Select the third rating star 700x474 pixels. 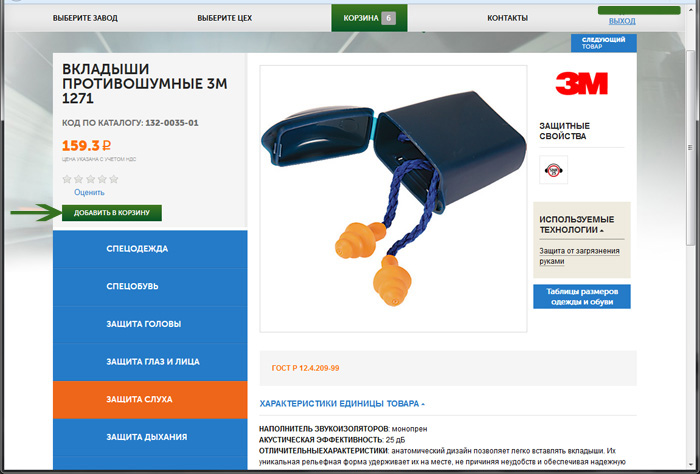click(91, 179)
